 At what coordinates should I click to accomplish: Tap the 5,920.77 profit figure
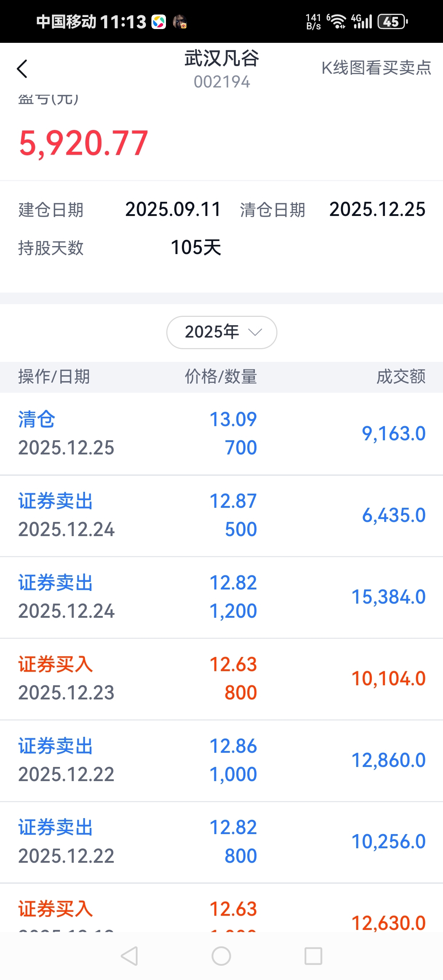coord(84,143)
